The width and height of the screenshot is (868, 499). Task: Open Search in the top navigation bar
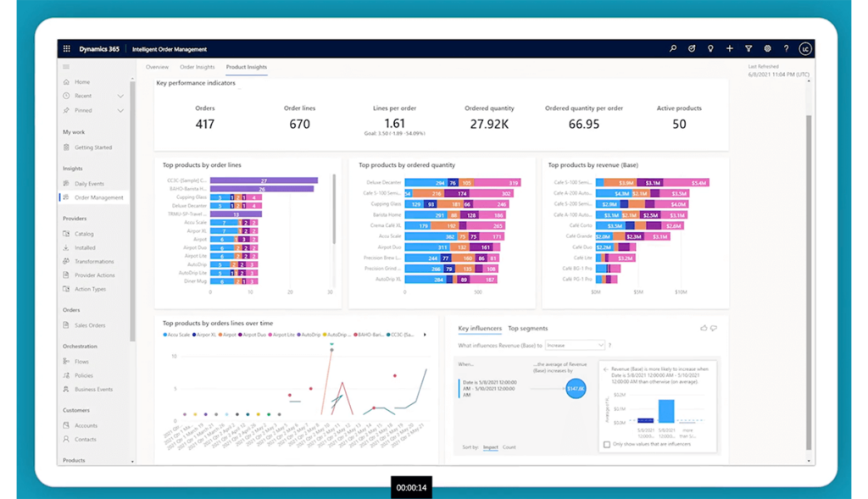[671, 48]
